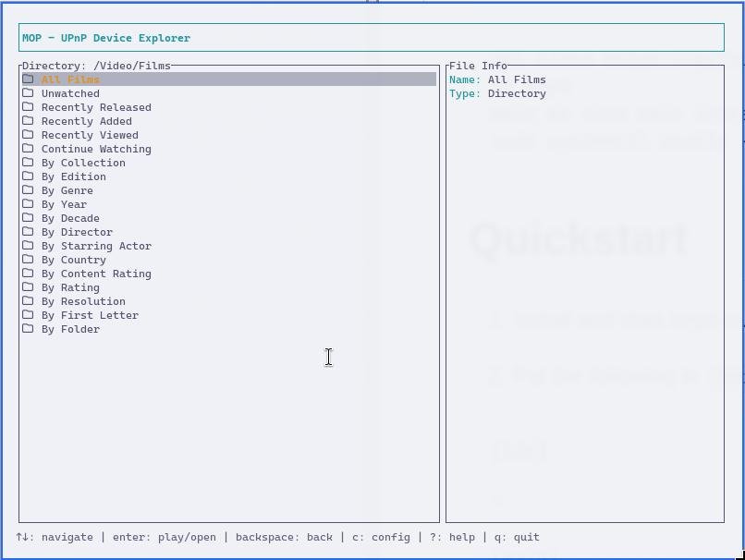Select the Recently Added directory
Viewport: 745px width, 560px height.
(86, 121)
